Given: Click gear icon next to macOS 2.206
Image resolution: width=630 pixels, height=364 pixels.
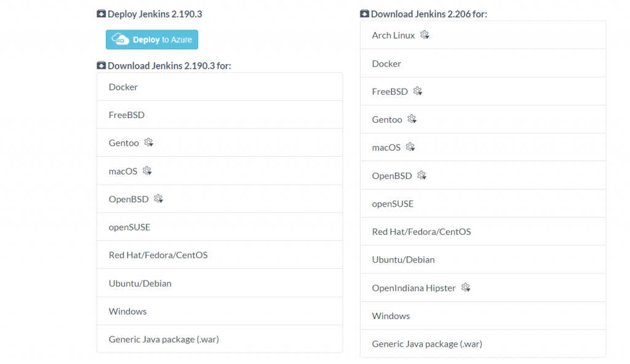Looking at the screenshot, I should pos(410,147).
